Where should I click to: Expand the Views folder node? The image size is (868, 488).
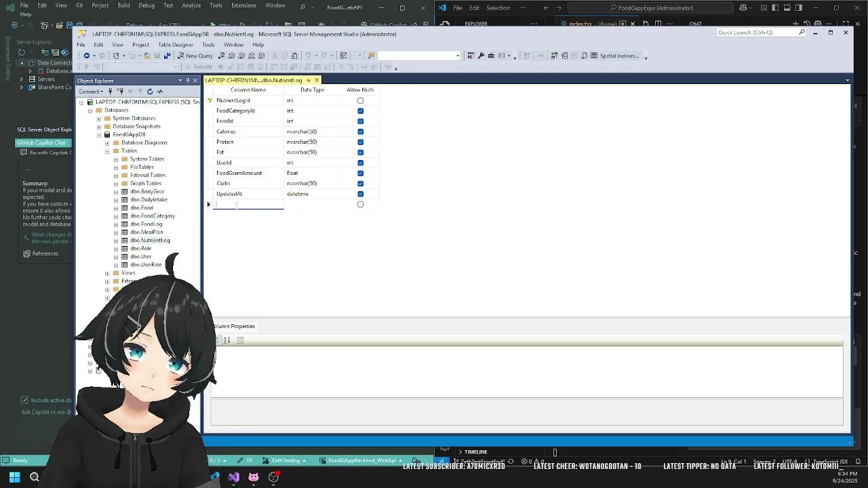click(x=107, y=273)
